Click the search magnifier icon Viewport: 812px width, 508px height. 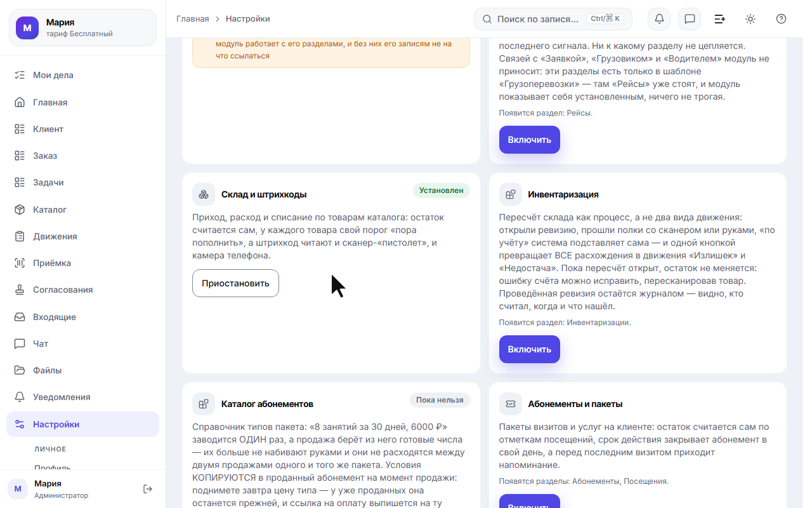pyautogui.click(x=487, y=19)
